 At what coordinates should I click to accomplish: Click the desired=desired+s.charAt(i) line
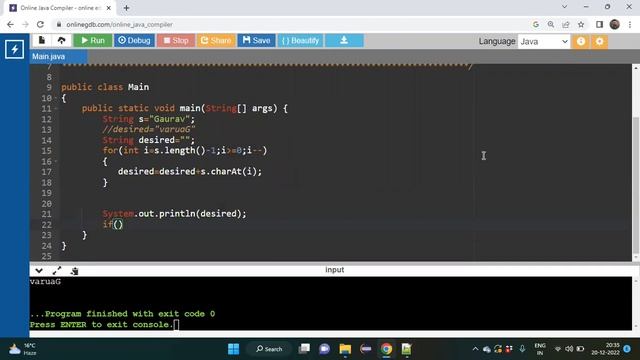[190, 171]
